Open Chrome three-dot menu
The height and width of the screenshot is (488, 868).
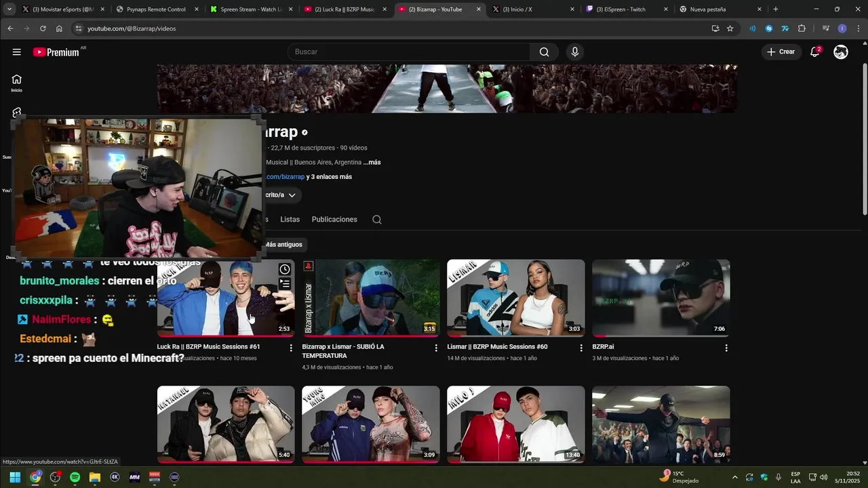858,28
